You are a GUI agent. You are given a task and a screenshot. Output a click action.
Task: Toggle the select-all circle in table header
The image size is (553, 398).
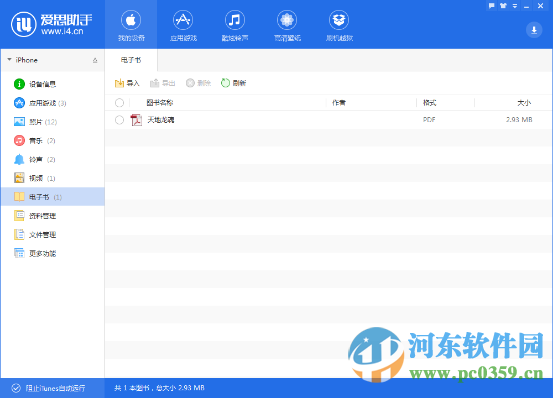pyautogui.click(x=120, y=103)
